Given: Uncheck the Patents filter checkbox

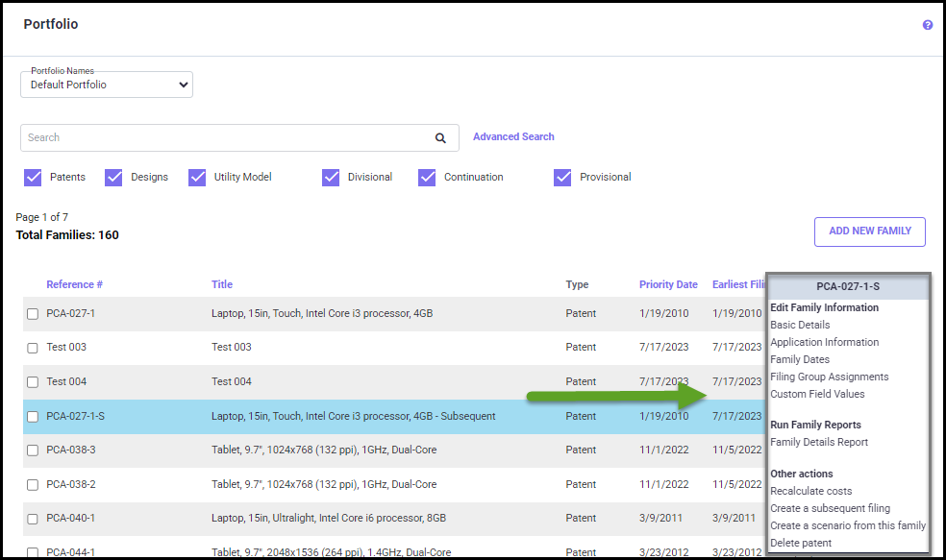Looking at the screenshot, I should tap(33, 177).
